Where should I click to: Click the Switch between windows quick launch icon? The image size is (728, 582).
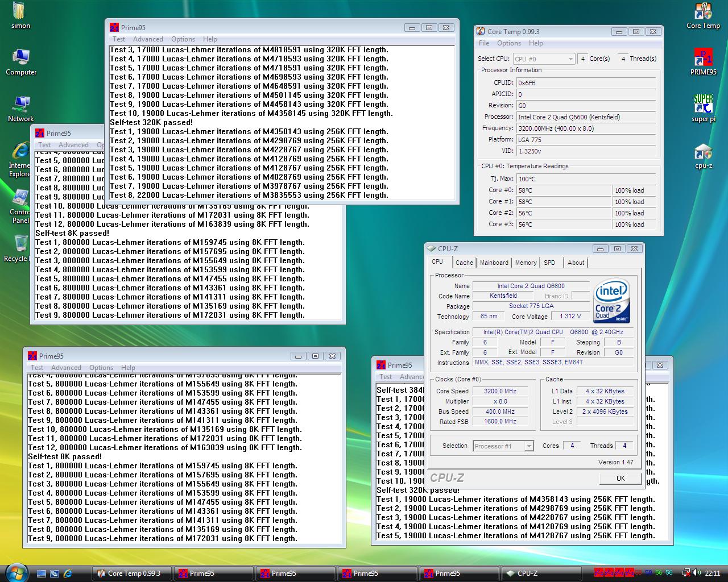click(x=55, y=573)
